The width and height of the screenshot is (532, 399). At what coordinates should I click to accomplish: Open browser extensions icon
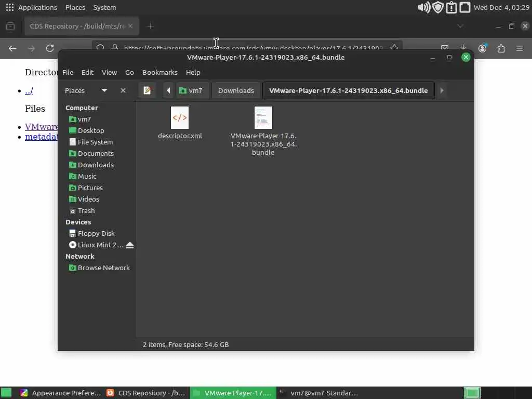point(501,48)
